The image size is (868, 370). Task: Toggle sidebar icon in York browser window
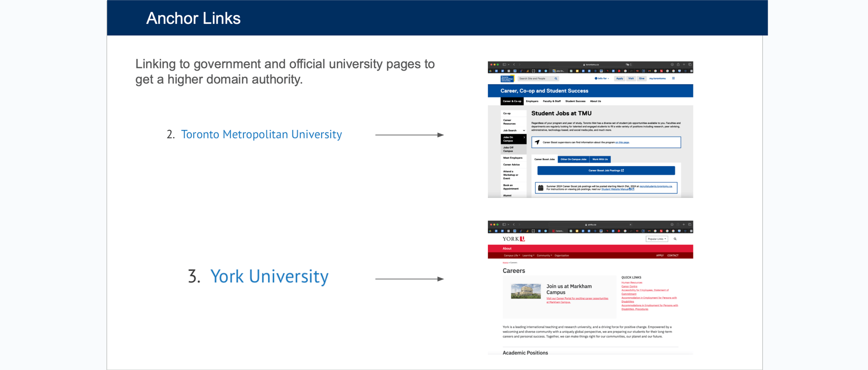tap(504, 224)
